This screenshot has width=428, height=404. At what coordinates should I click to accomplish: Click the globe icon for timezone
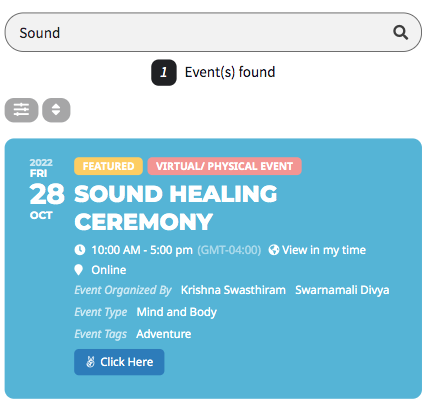(x=274, y=250)
